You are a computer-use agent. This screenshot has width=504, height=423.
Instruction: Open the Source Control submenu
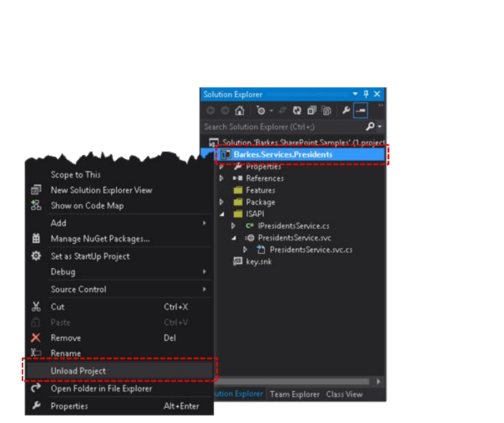point(119,289)
